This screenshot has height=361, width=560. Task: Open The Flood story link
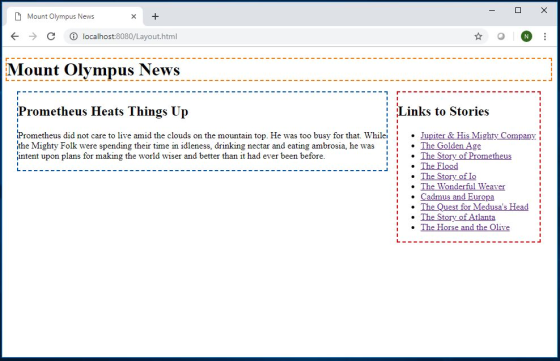point(439,166)
